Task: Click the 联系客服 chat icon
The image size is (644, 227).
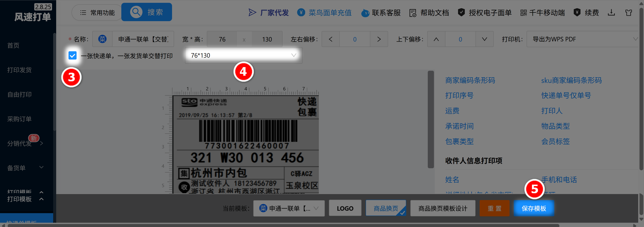Action: coord(365,13)
